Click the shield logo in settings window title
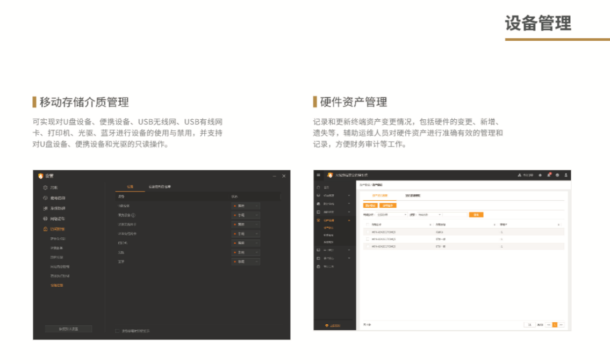 40,176
